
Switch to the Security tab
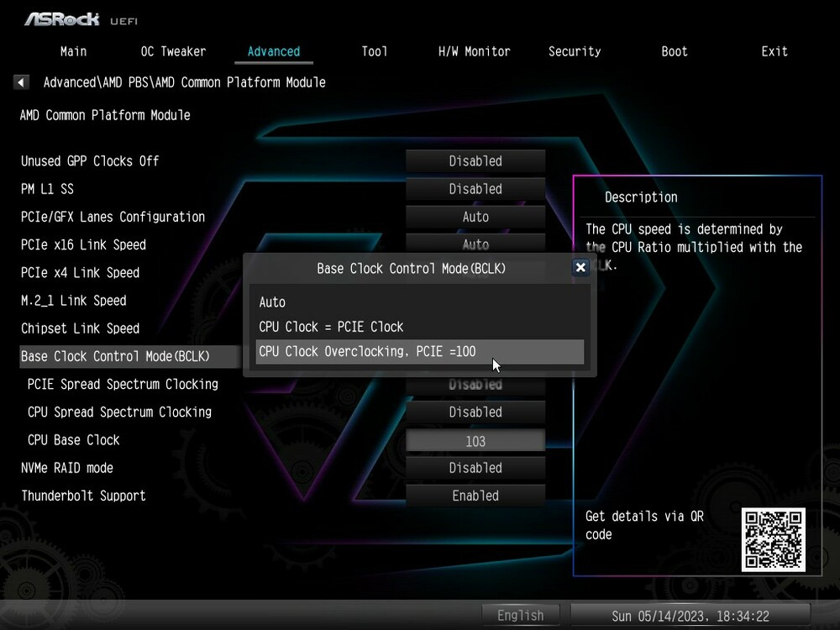coord(575,51)
